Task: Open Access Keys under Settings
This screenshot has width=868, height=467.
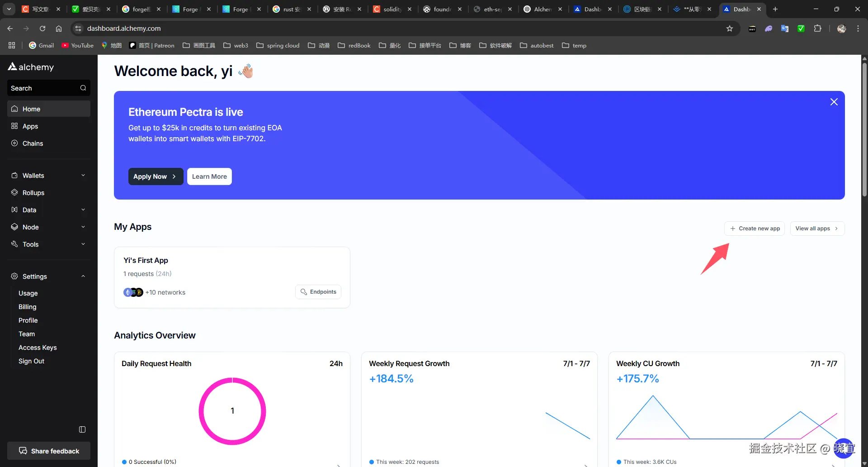Action: click(38, 348)
